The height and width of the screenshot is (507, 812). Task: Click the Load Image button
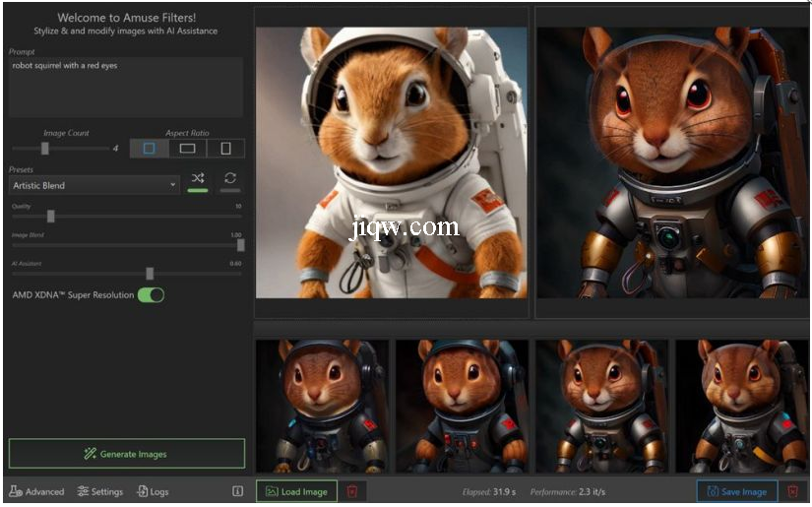[296, 490]
